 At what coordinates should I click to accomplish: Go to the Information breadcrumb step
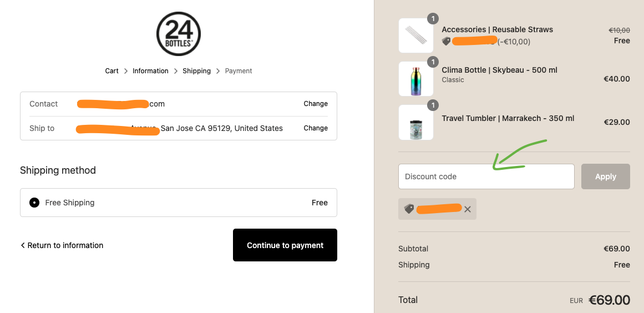click(x=150, y=71)
